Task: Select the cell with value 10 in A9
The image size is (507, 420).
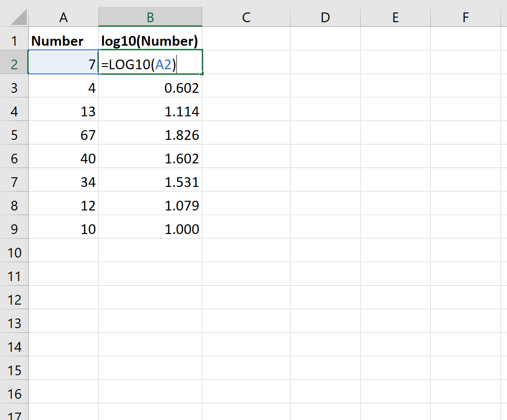Action: [63, 228]
